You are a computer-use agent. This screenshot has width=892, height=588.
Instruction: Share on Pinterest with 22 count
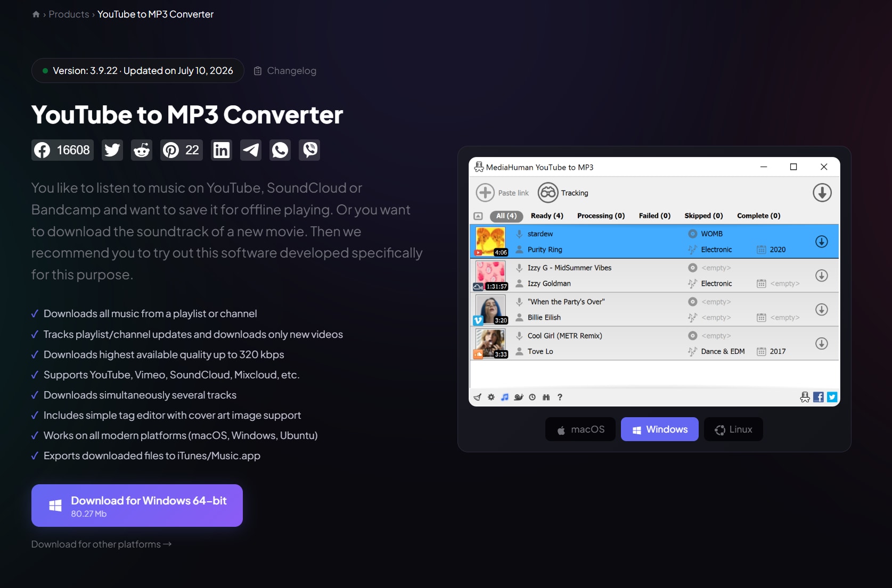182,150
